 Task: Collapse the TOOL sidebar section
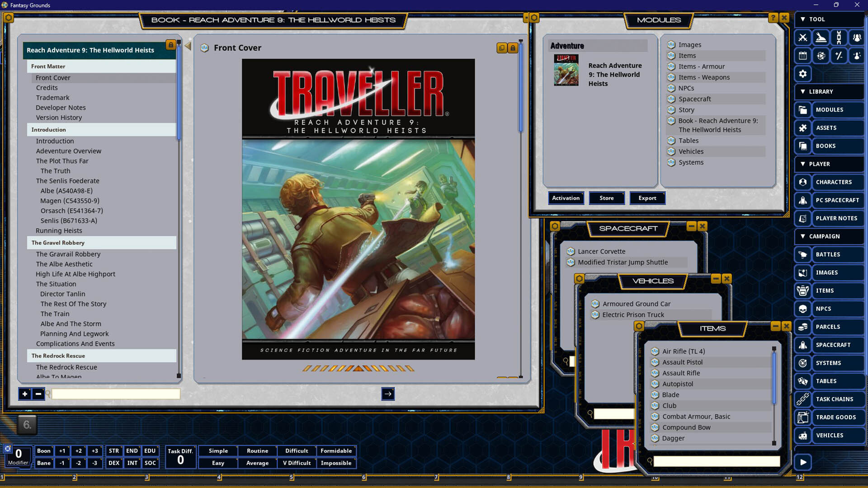point(803,19)
